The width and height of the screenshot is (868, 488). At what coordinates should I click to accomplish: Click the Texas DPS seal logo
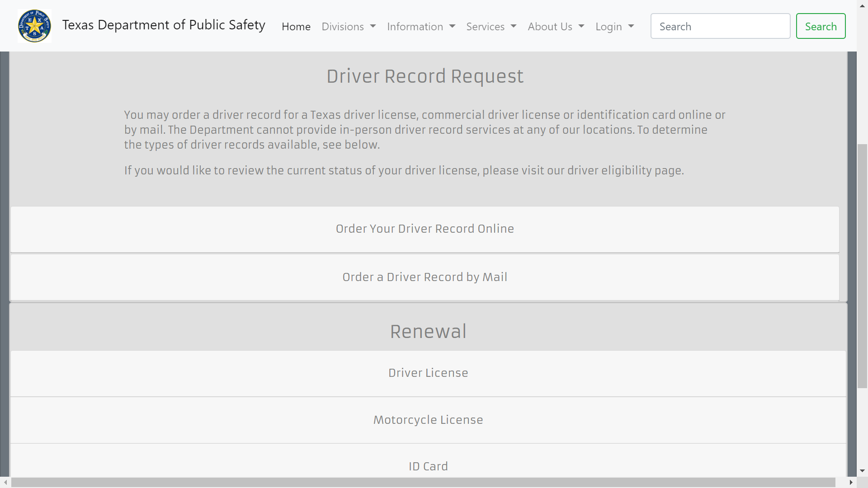tap(34, 26)
